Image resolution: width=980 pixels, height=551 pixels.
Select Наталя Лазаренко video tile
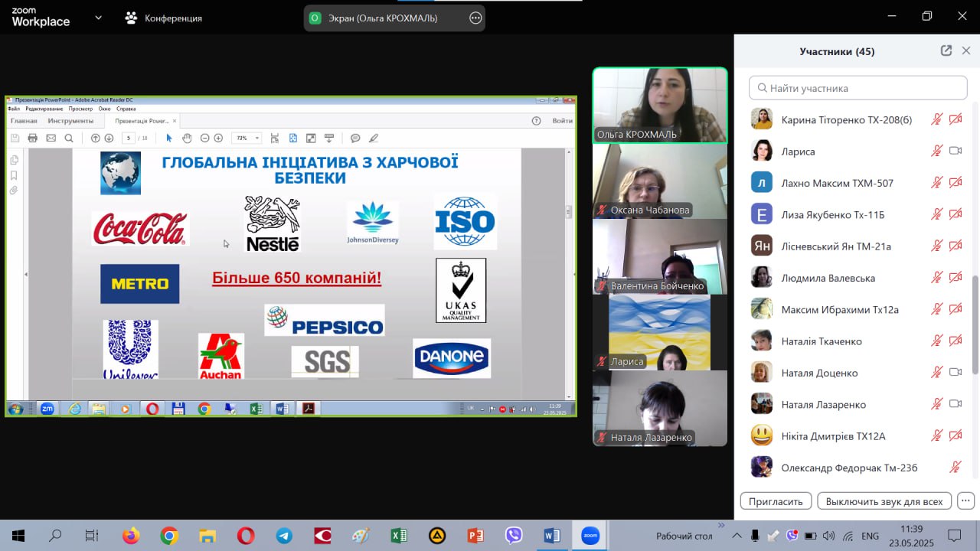[660, 409]
